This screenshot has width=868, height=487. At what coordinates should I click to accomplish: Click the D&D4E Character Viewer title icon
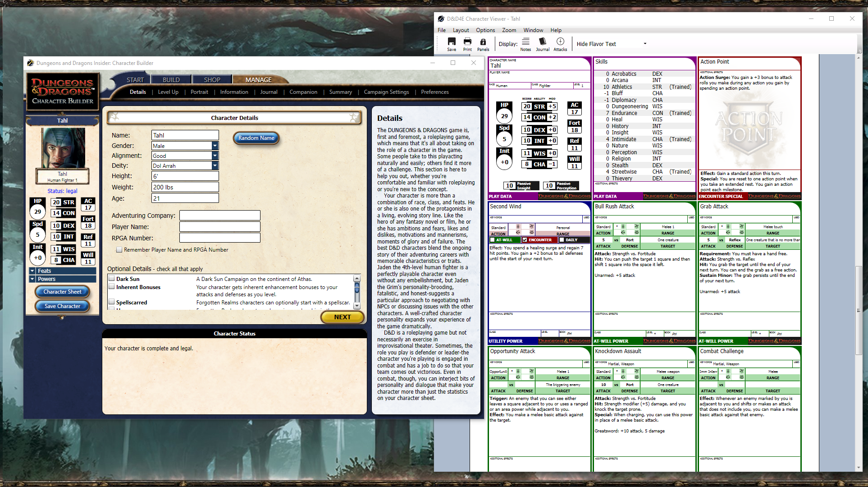coord(441,19)
